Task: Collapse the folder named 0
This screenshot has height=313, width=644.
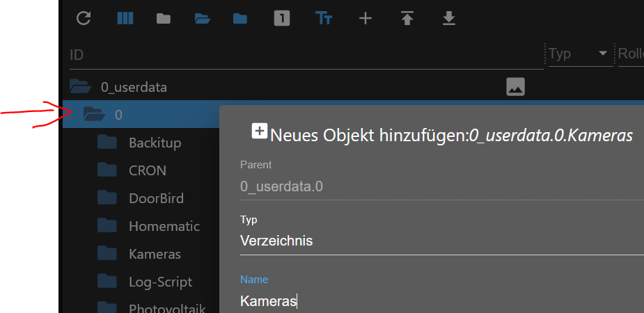Action: coord(93,115)
